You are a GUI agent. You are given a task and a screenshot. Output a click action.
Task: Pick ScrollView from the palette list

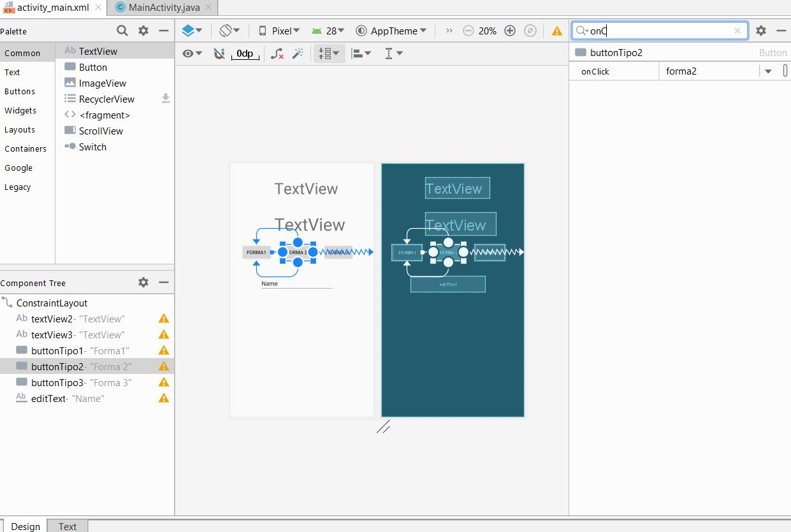pyautogui.click(x=115, y=131)
